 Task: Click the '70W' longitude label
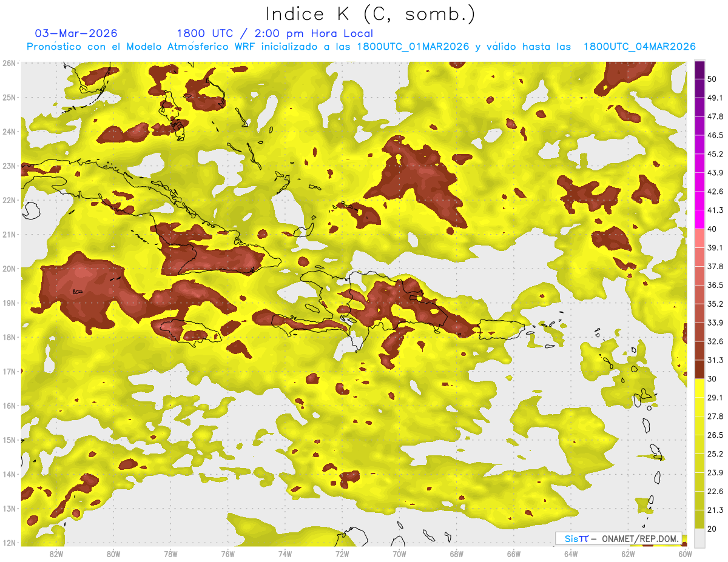pos(399,554)
